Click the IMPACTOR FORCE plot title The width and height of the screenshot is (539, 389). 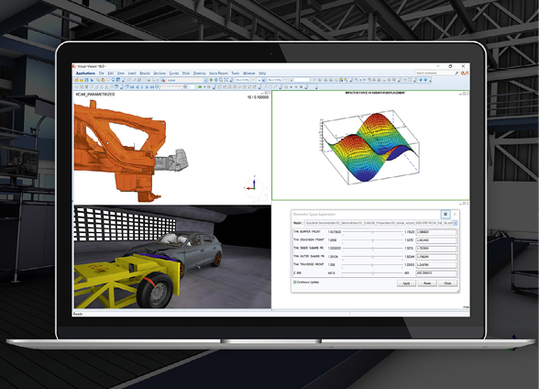(375, 93)
